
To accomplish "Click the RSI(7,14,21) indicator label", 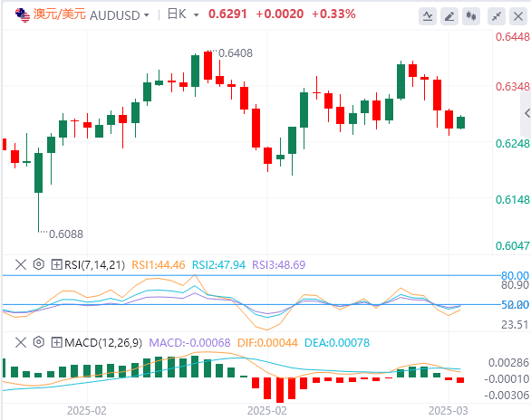I will tap(94, 265).
